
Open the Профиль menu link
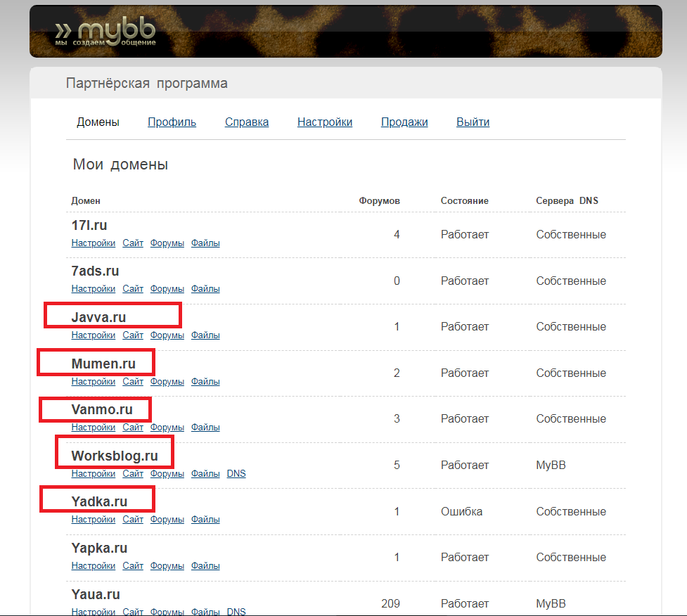pyautogui.click(x=172, y=122)
